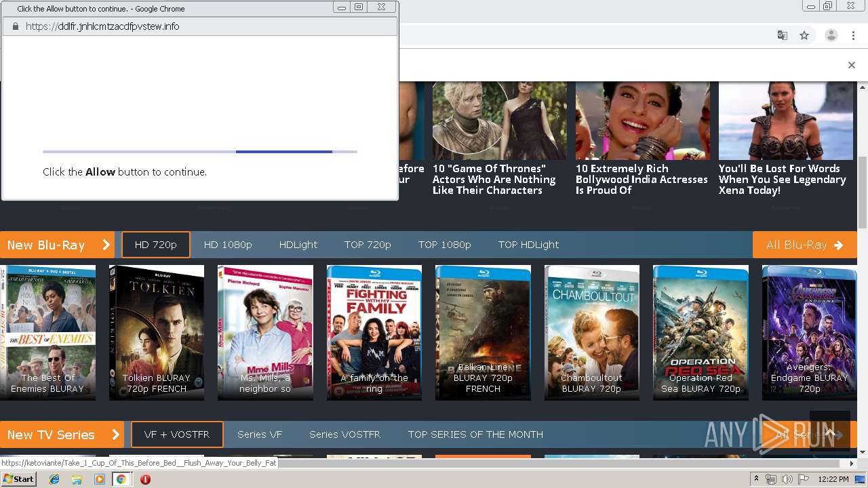
Task: Switch to the TOP HDLight tab
Action: [x=528, y=245]
